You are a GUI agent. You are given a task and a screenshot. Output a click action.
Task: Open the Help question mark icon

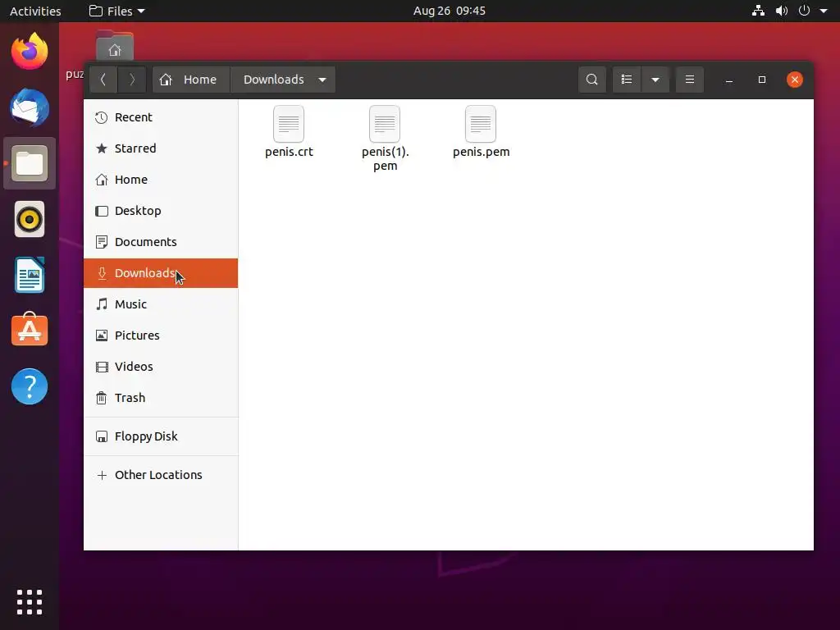30,386
